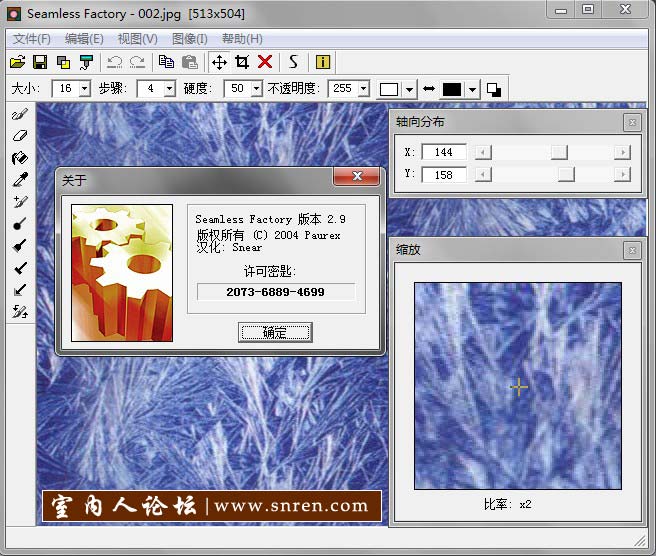
Task: Open the yellow info icon
Action: click(x=323, y=62)
